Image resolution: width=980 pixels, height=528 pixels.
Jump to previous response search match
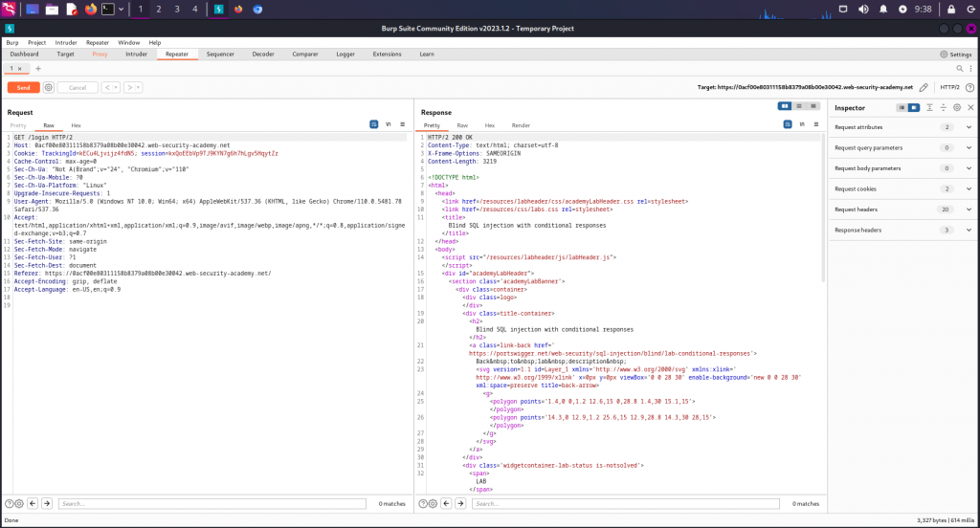pyautogui.click(x=446, y=504)
